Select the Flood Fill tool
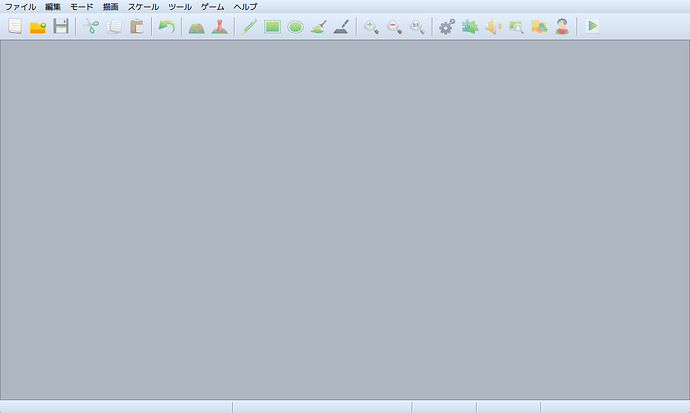 (318, 27)
